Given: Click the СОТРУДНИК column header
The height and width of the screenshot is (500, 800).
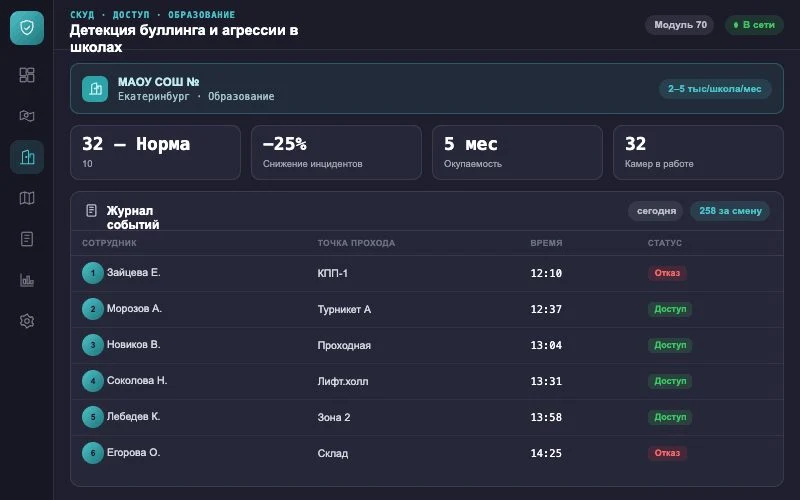Looking at the screenshot, I should [109, 243].
